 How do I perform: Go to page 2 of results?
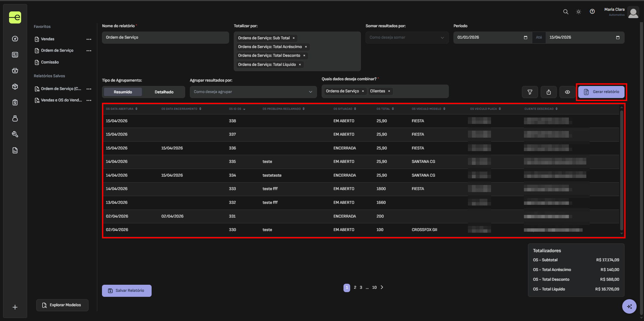(355, 287)
